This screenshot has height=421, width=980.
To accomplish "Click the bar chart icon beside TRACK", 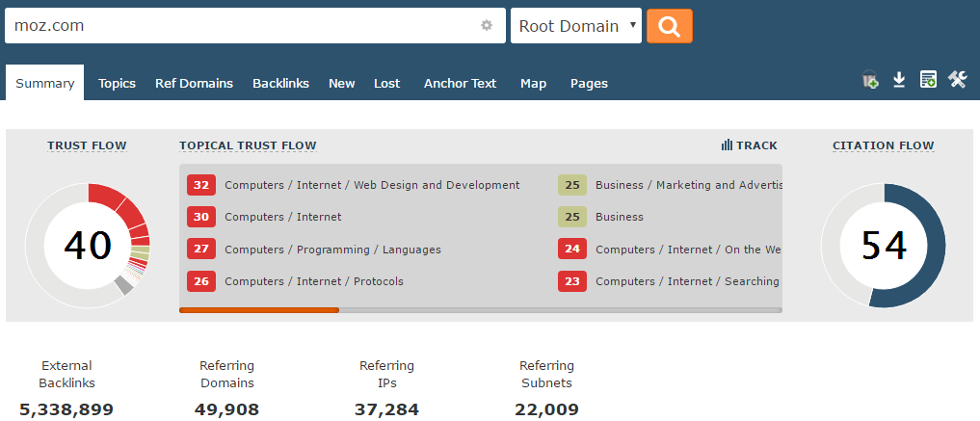I will (727, 145).
